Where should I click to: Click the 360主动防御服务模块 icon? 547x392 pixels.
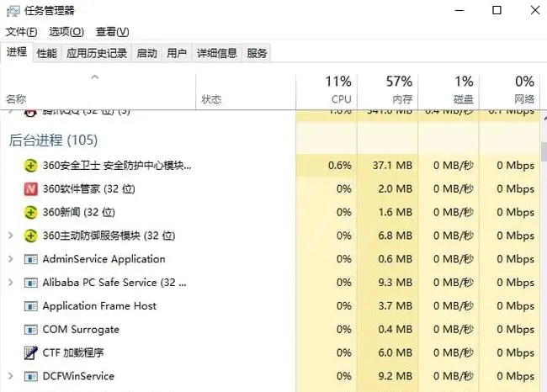tap(31, 236)
